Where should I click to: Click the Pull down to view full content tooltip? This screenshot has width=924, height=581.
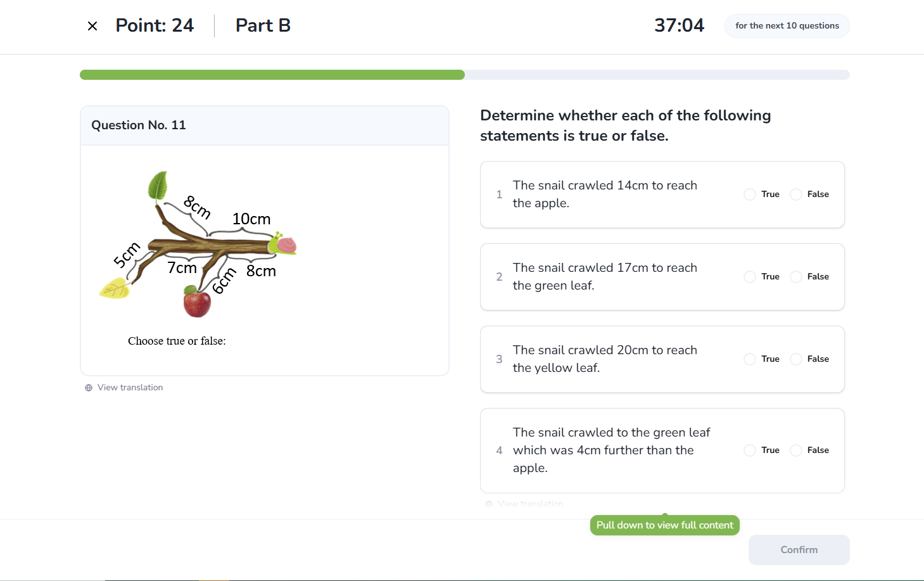pyautogui.click(x=664, y=525)
